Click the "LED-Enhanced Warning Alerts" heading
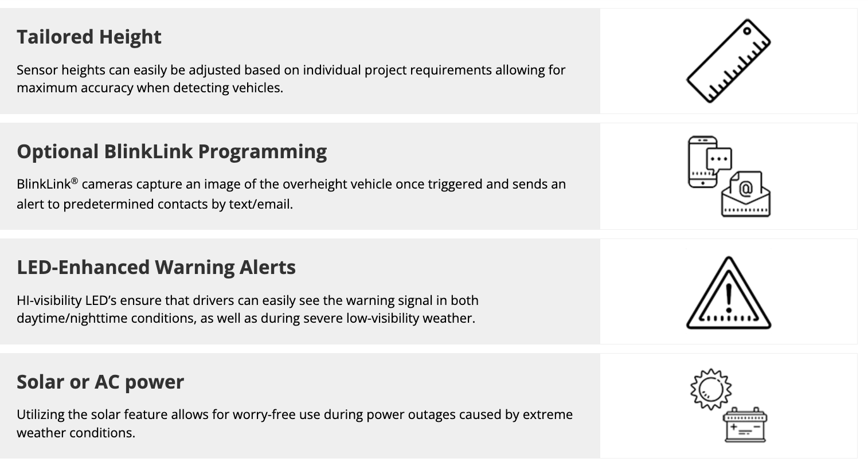The image size is (868, 462). point(156,267)
